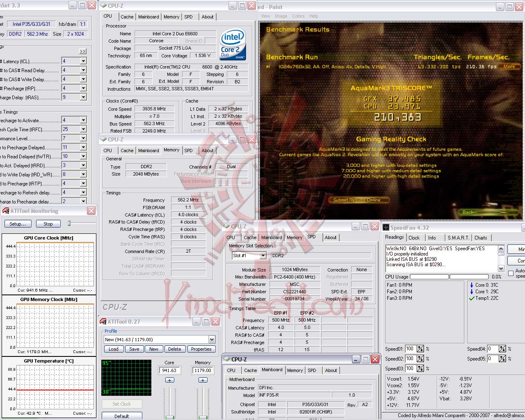Switch to the S.M.A.R.T. tab in SpeedFan
The image size is (525, 420).
pos(459,238)
